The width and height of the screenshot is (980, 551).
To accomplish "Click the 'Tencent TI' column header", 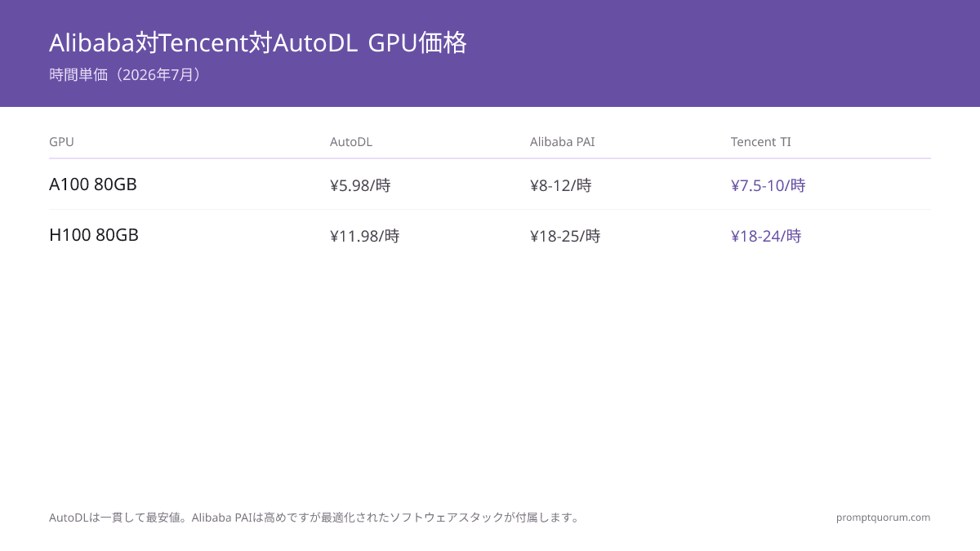I will point(761,142).
